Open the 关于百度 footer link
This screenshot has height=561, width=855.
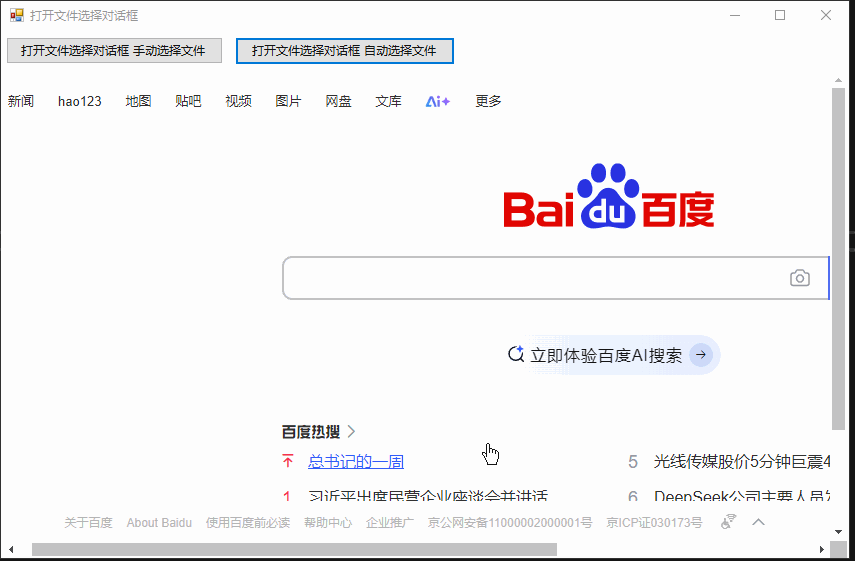(88, 522)
